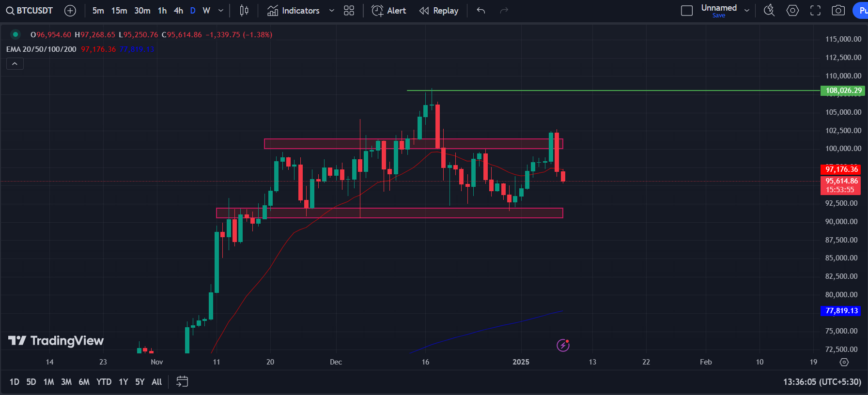Open the Unnamed layout dropdown arrow
Viewport: 868px width, 395px height.
(x=747, y=11)
